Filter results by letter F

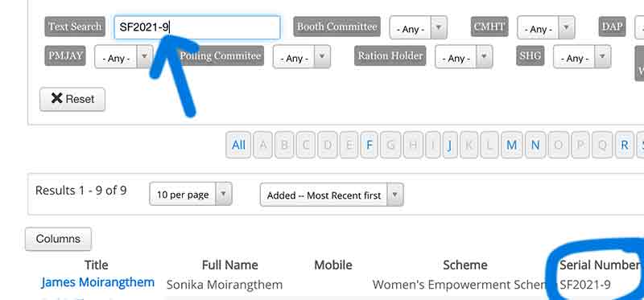(x=369, y=145)
